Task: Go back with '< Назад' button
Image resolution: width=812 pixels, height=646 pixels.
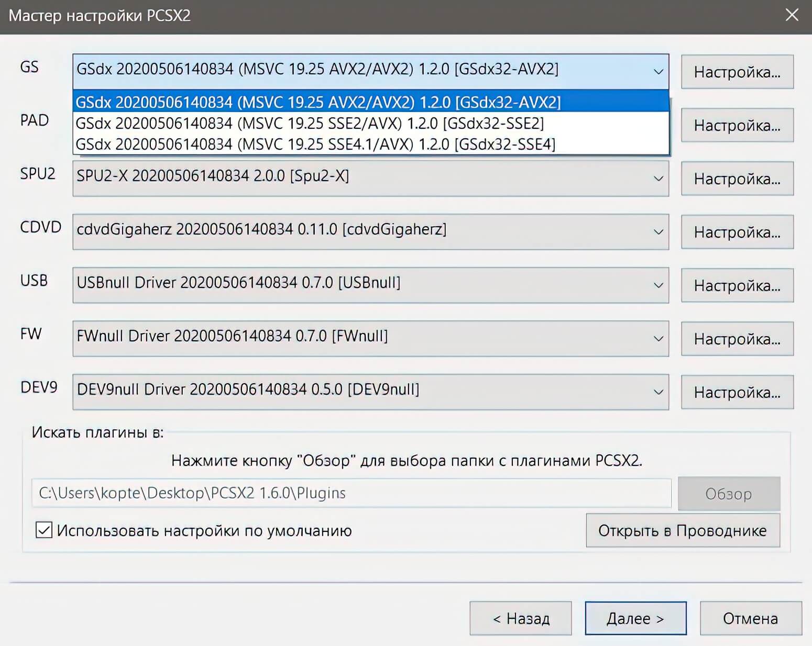Action: (x=521, y=618)
